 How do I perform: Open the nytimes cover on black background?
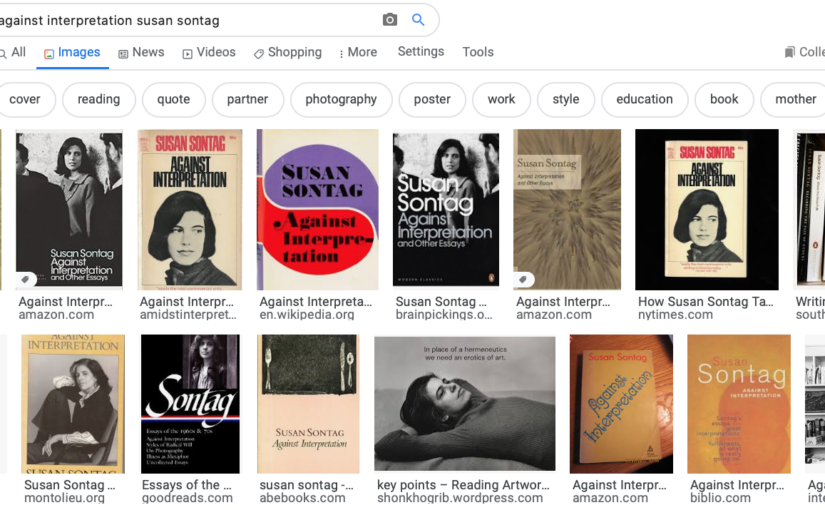click(707, 209)
